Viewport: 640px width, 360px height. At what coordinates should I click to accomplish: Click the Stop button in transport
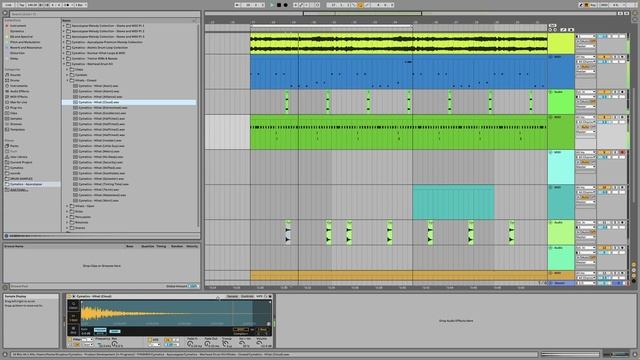tap(279, 5)
